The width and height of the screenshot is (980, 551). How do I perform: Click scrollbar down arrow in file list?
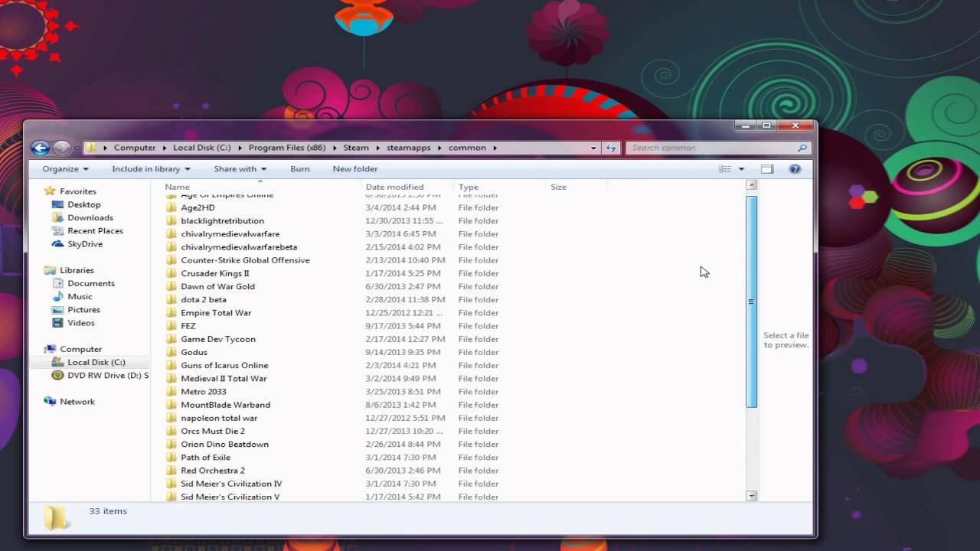coord(751,496)
